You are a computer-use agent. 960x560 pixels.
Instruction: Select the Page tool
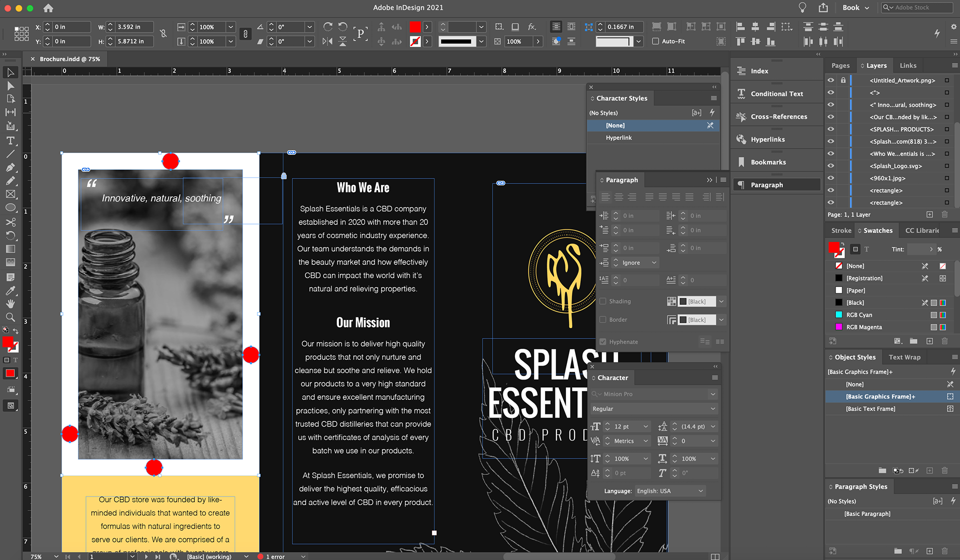10,99
